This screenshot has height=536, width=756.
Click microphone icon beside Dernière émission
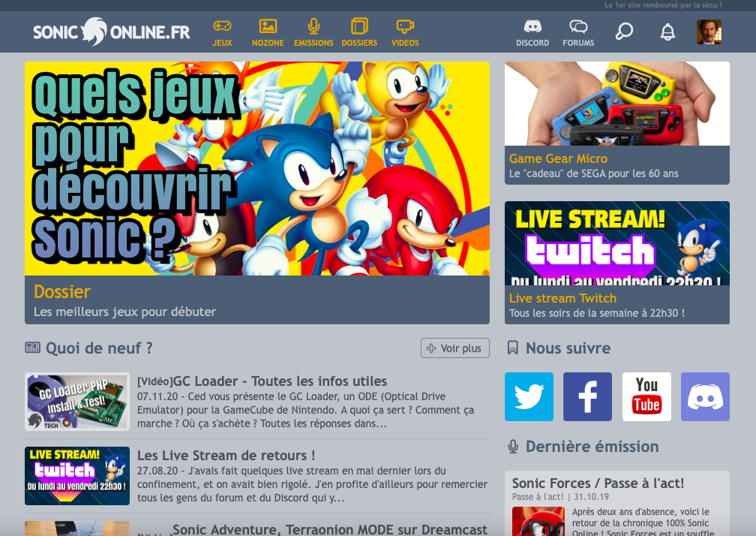pyautogui.click(x=513, y=447)
